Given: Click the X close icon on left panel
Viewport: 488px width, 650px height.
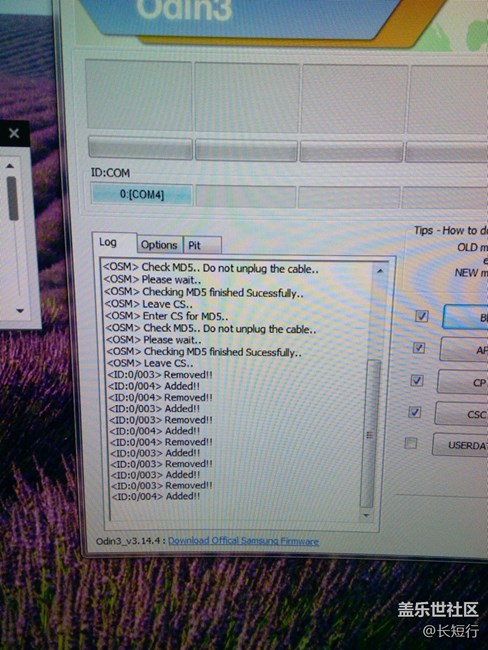Looking at the screenshot, I should point(14,133).
